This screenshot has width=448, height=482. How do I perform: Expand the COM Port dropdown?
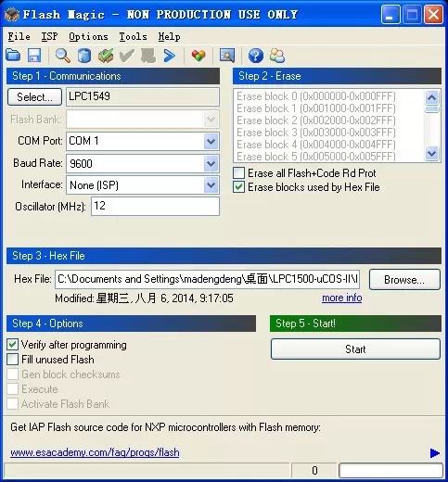(211, 142)
